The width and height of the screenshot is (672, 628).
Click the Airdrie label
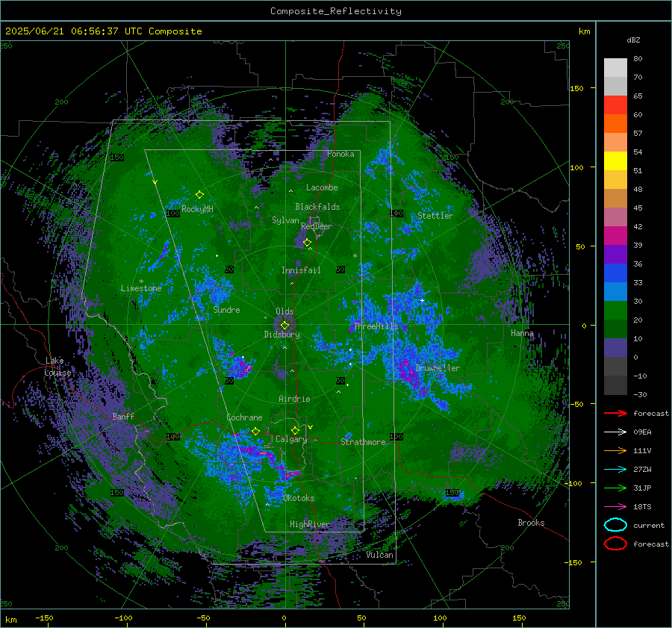coord(294,399)
